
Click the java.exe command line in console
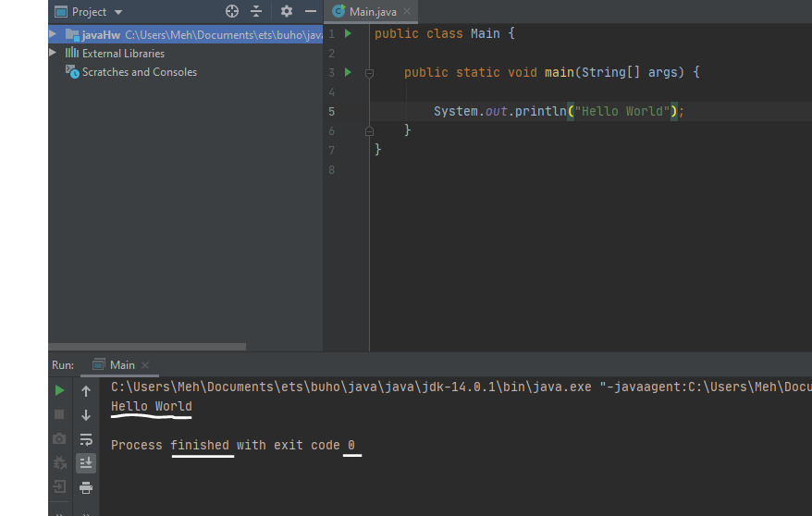coord(461,387)
